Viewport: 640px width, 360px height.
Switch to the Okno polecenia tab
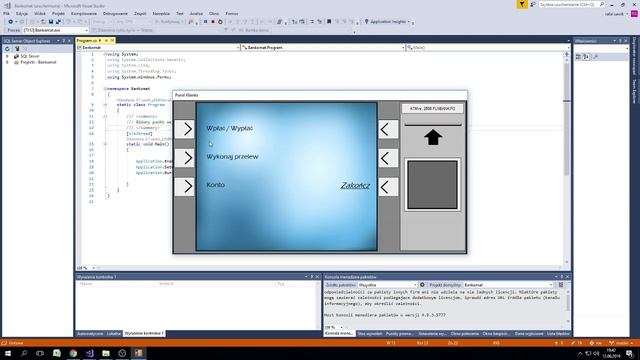click(x=464, y=333)
